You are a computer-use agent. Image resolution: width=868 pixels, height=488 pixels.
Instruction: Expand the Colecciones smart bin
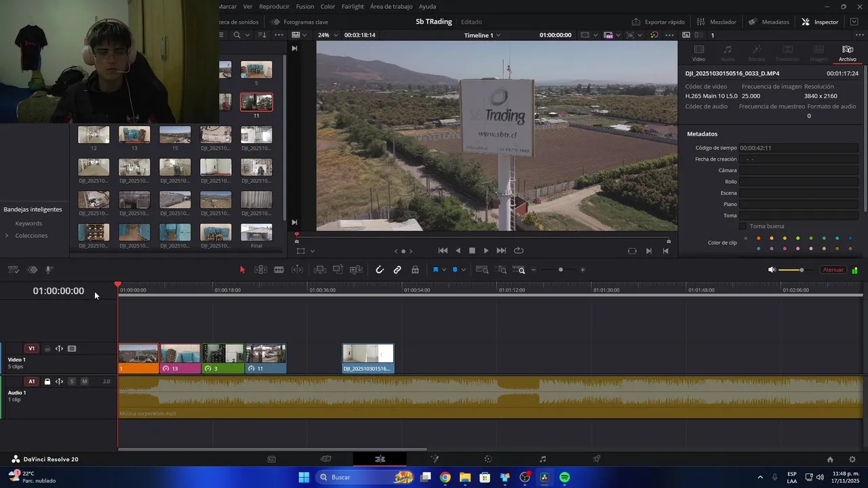[7, 236]
